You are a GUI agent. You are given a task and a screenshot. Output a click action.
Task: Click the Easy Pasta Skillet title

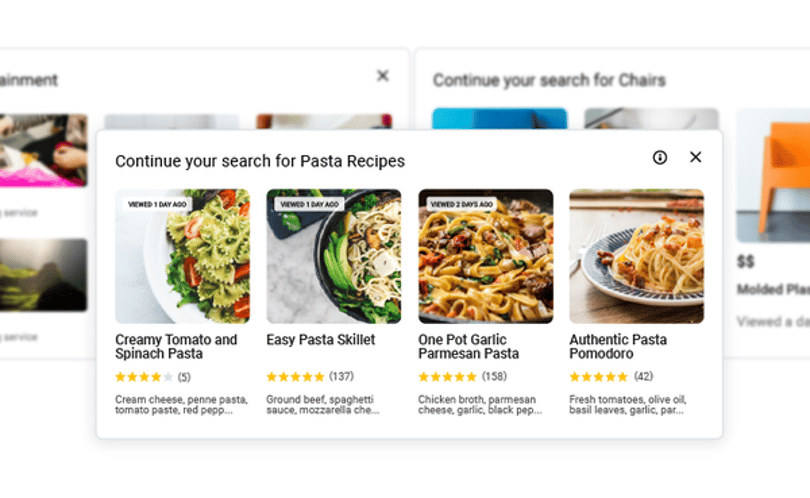(321, 340)
